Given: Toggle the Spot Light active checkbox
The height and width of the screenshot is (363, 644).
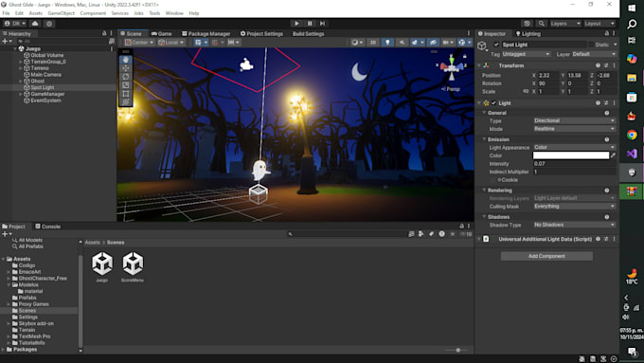Looking at the screenshot, I should [x=496, y=45].
